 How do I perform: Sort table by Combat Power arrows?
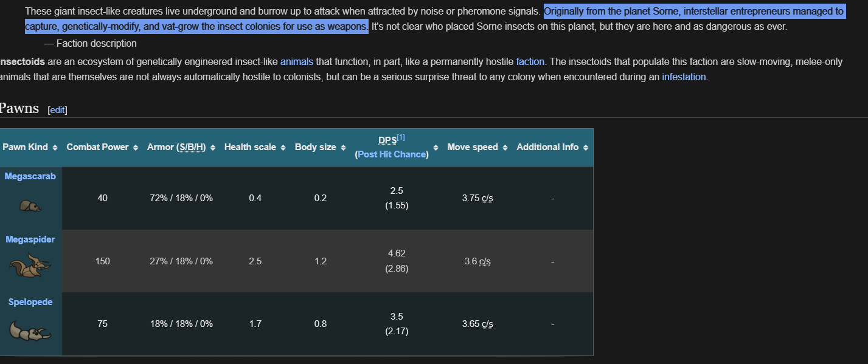[x=136, y=148]
